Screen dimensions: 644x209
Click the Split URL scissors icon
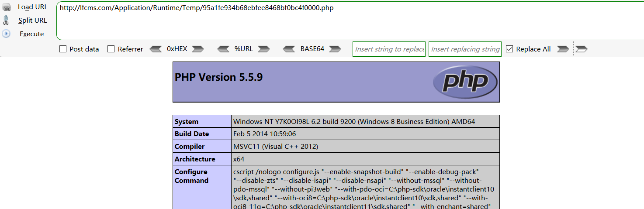pos(6,20)
